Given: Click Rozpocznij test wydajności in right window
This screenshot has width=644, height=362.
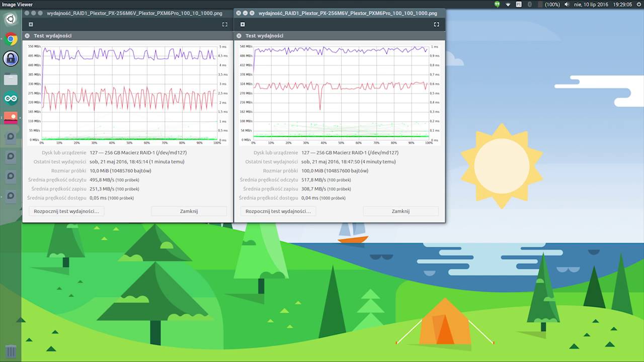Looking at the screenshot, I should (278, 211).
